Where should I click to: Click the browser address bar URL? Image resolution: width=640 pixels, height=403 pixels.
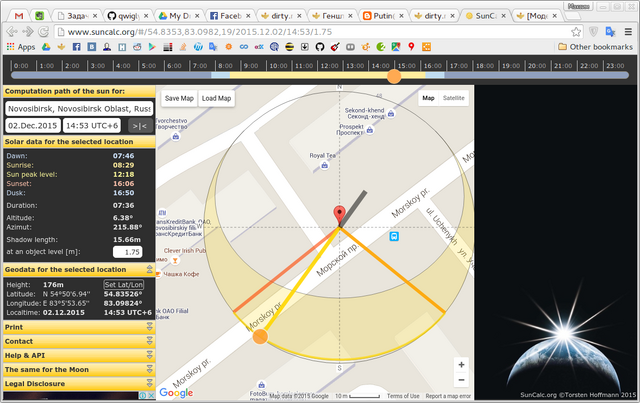[200, 32]
